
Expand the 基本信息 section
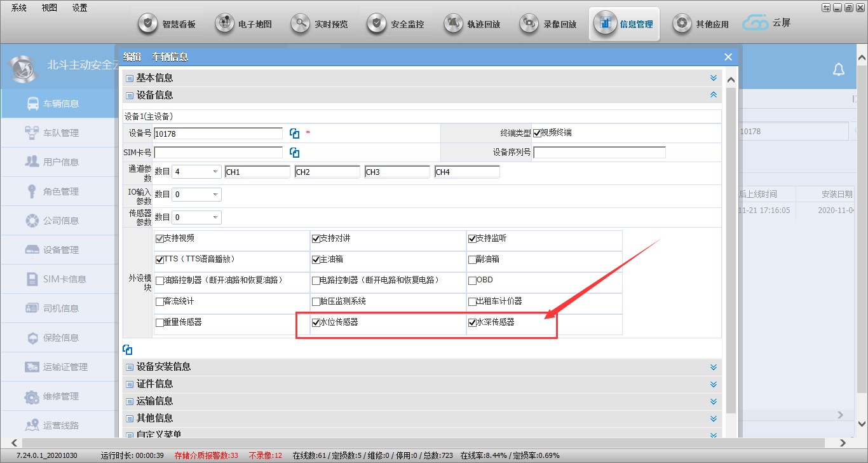713,78
